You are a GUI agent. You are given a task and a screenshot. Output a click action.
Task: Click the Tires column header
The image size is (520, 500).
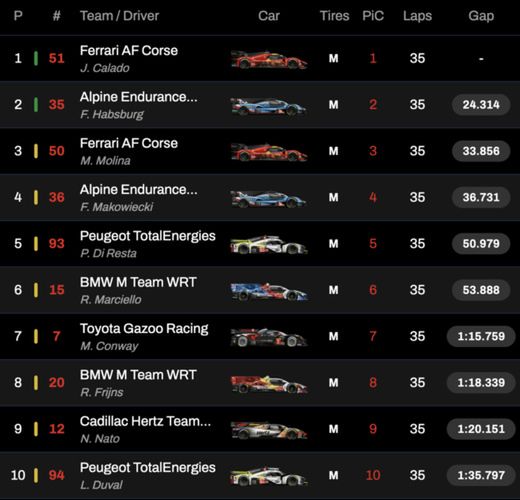point(334,16)
